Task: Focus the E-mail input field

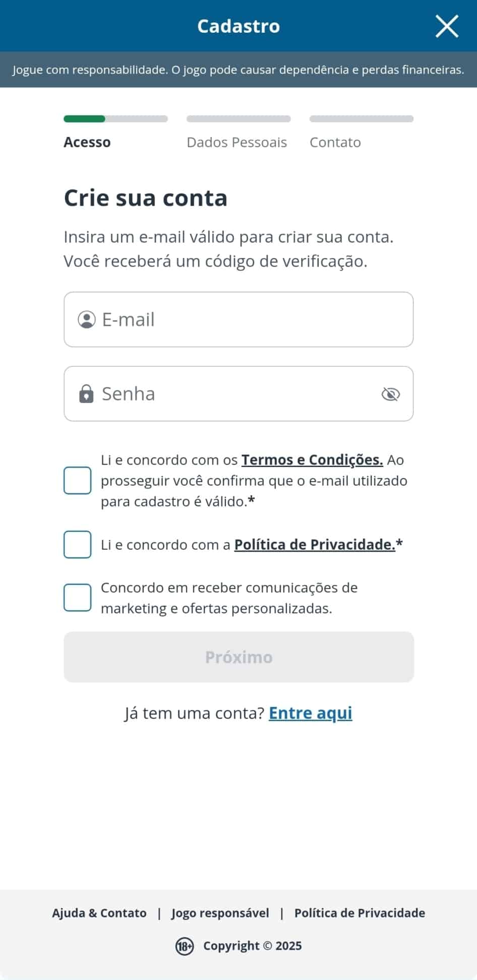Action: pyautogui.click(x=252, y=319)
